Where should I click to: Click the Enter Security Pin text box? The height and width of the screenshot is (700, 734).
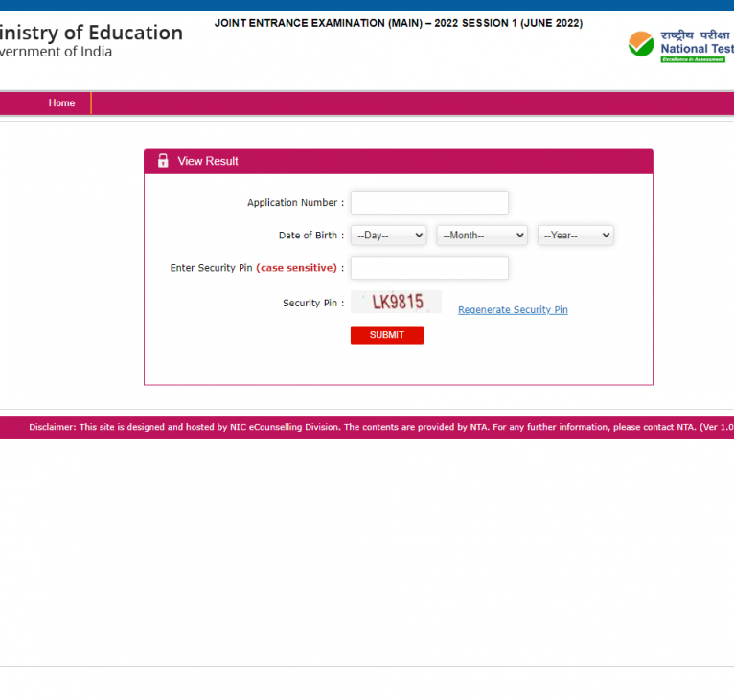(429, 268)
